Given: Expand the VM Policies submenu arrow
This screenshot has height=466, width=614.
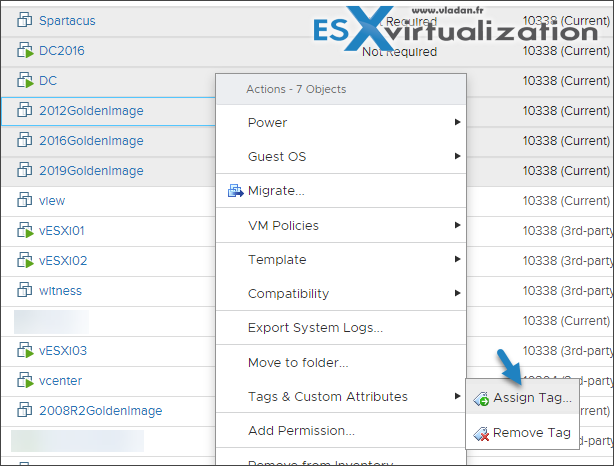Looking at the screenshot, I should (457, 225).
